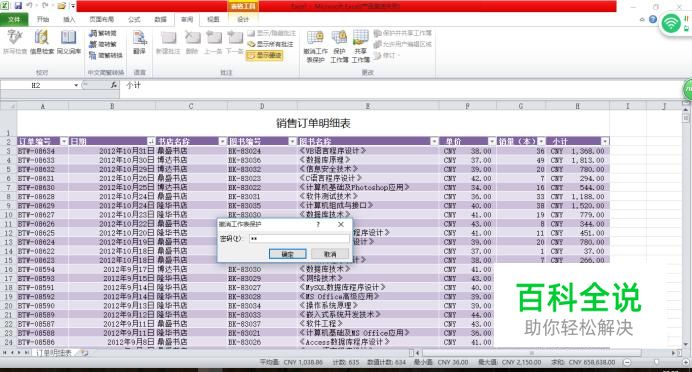Open Chinese conversion options (简繁转换)

(105, 56)
